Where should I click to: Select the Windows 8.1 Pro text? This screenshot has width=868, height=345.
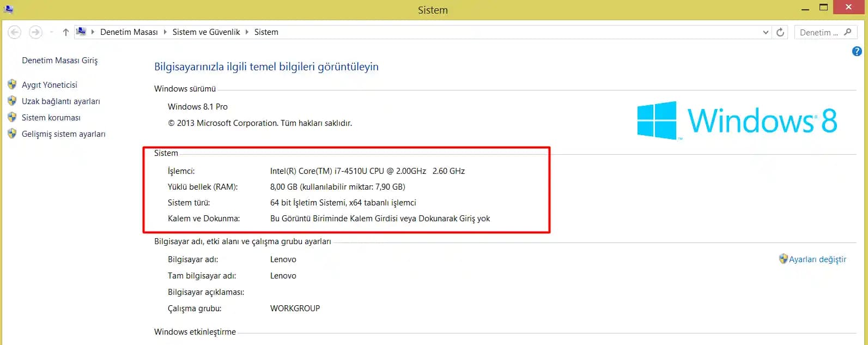click(198, 107)
